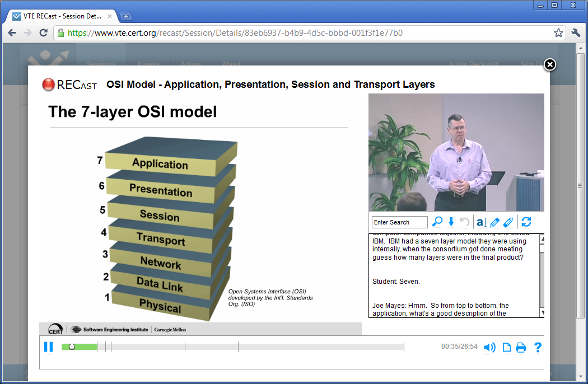
Task: Reload the page with the browser refresh icon
Action: [44, 33]
